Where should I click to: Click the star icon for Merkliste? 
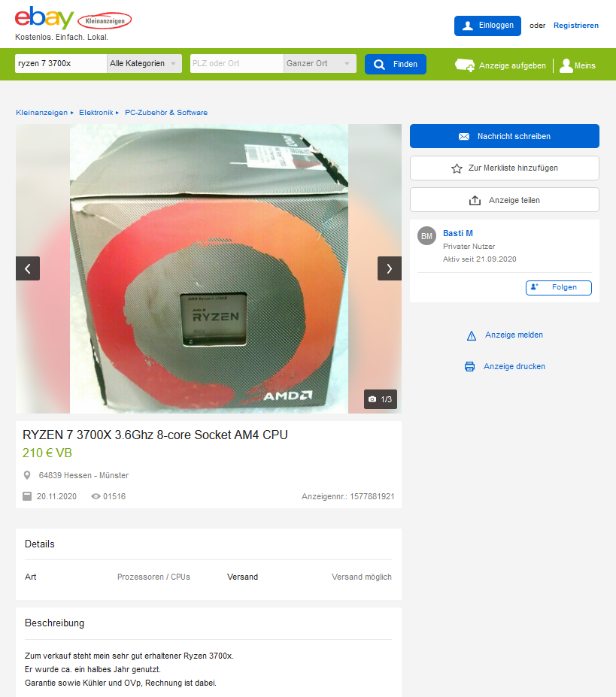pos(457,168)
